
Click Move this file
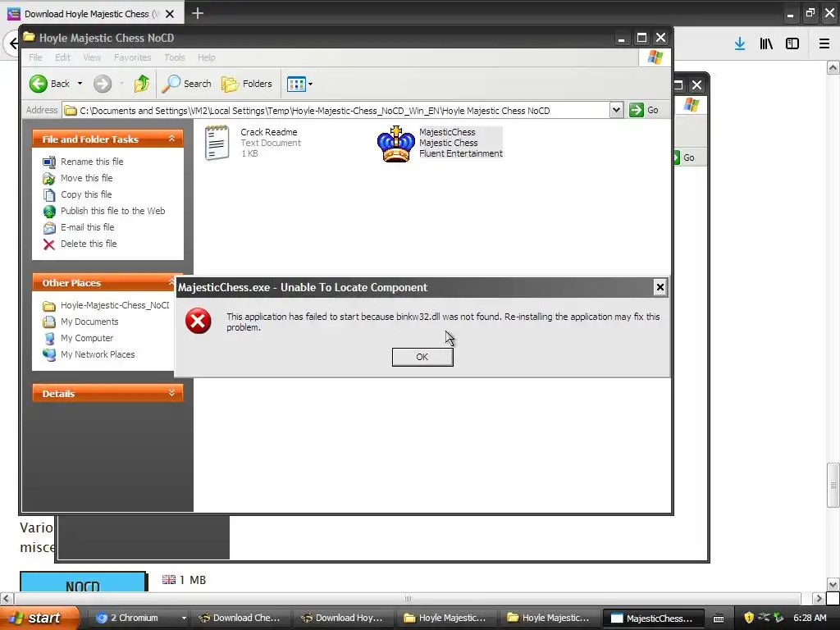pyautogui.click(x=86, y=178)
